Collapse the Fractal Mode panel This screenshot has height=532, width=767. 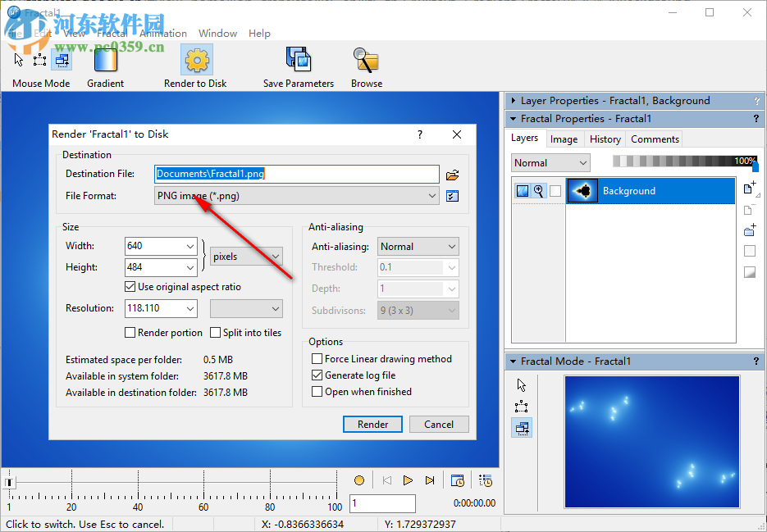[x=514, y=361]
